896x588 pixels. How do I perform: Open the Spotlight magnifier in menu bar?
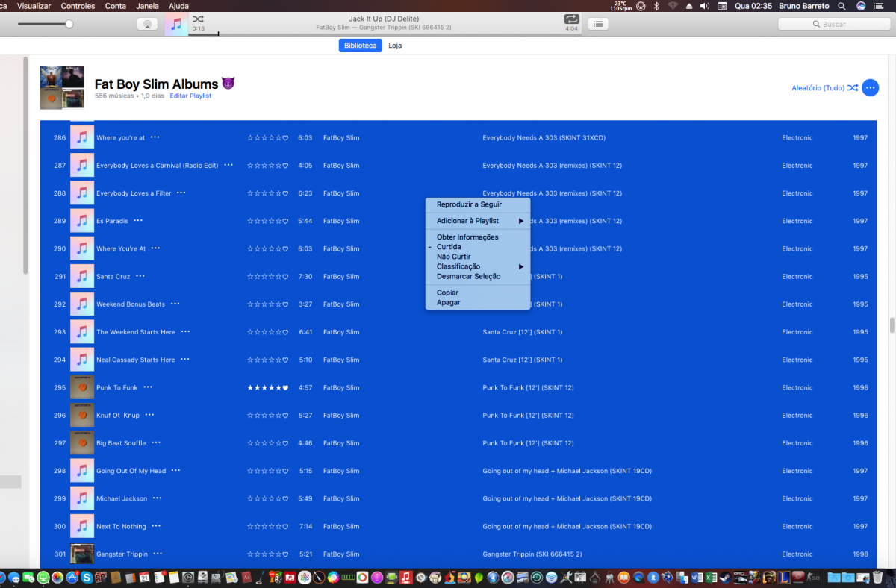pyautogui.click(x=841, y=6)
